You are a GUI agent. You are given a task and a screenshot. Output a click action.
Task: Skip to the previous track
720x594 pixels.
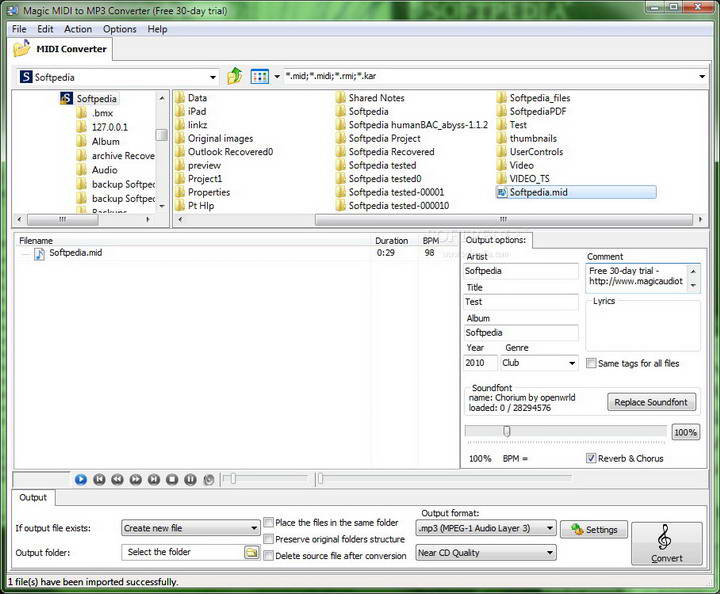click(99, 480)
